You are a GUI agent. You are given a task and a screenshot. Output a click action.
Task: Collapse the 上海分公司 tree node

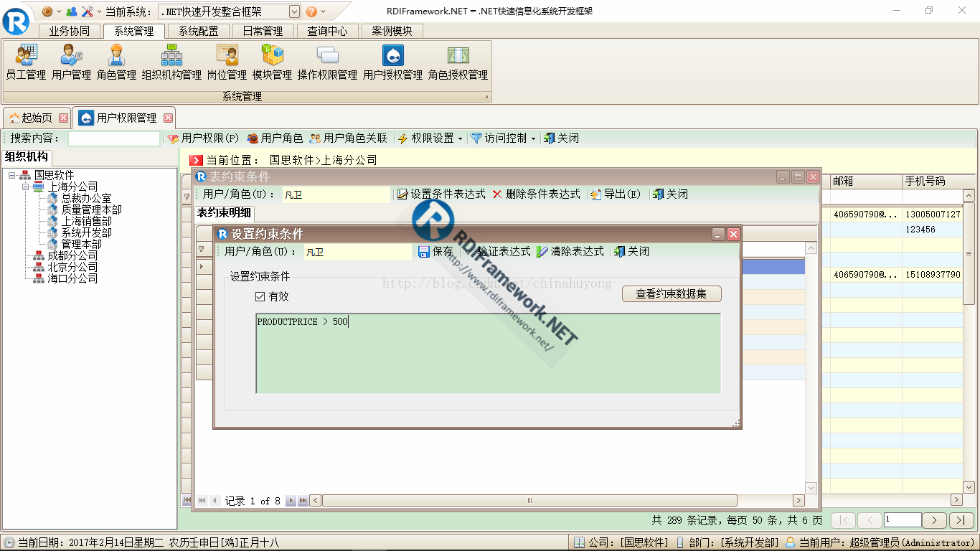point(25,187)
